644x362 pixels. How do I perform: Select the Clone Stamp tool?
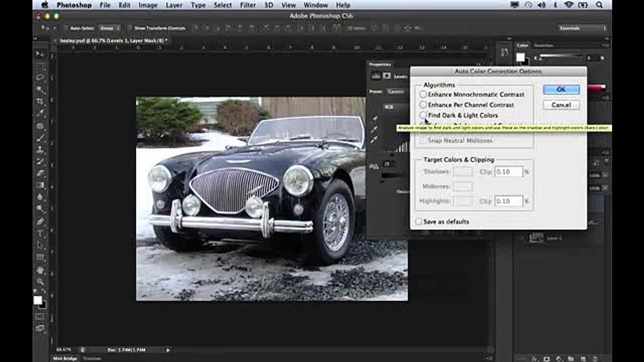tap(40, 149)
